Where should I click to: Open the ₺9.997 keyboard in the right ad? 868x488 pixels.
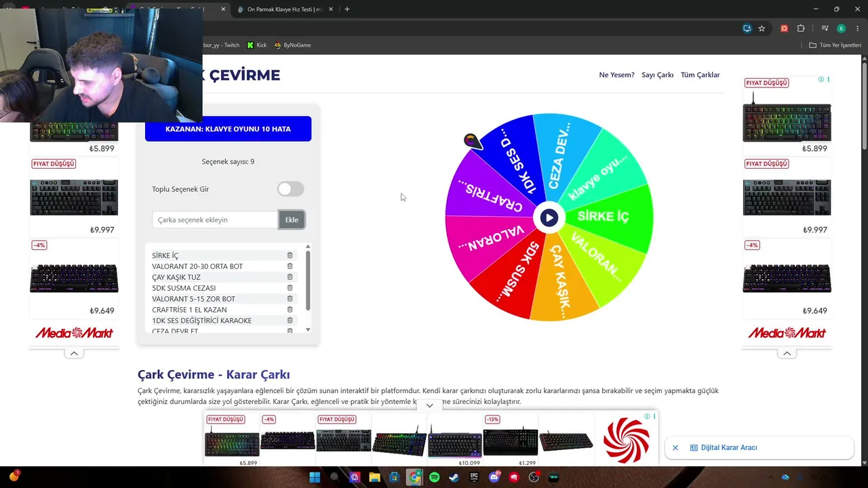pyautogui.click(x=787, y=197)
